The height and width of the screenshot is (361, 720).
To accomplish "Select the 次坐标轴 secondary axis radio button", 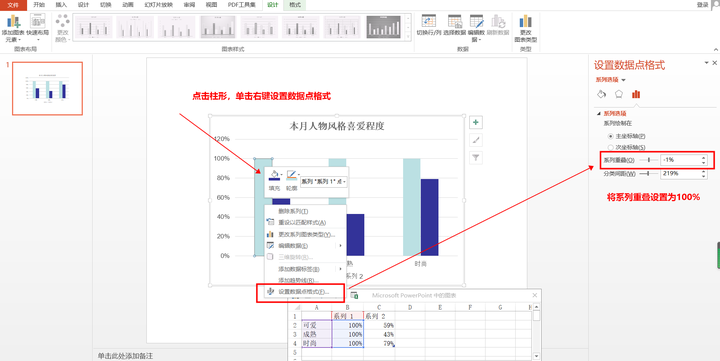I will 610,147.
